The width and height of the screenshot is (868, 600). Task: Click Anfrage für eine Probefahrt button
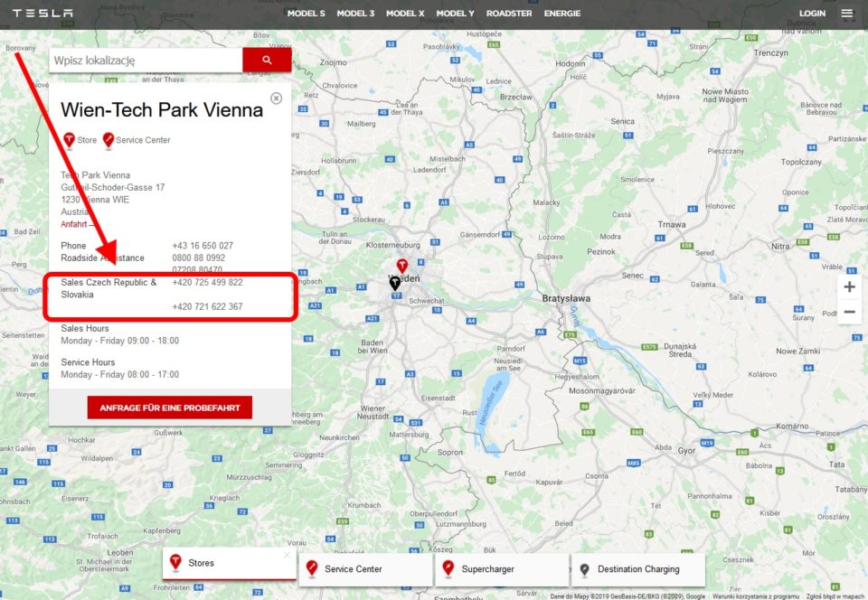pyautogui.click(x=169, y=408)
